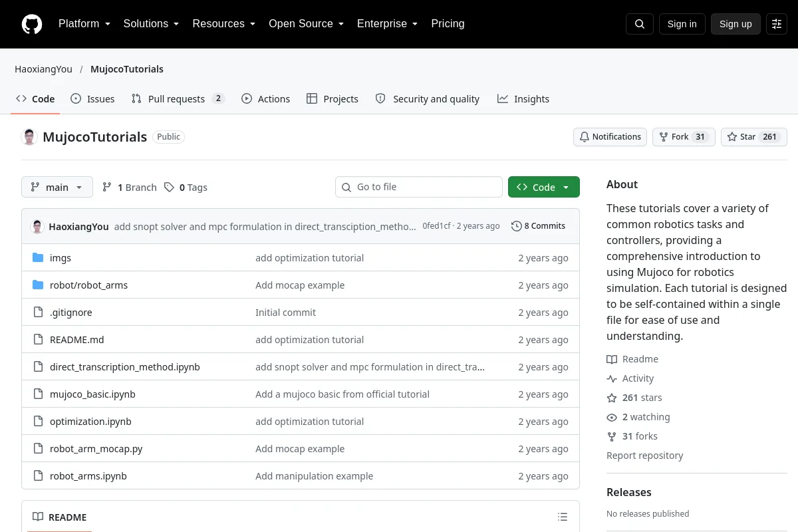Switch to the Actions tab

tap(265, 99)
